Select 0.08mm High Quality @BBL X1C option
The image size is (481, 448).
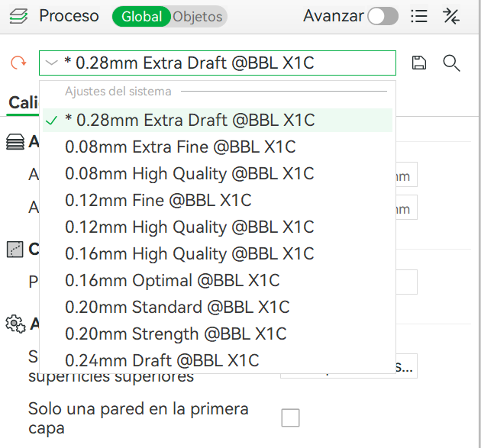189,173
